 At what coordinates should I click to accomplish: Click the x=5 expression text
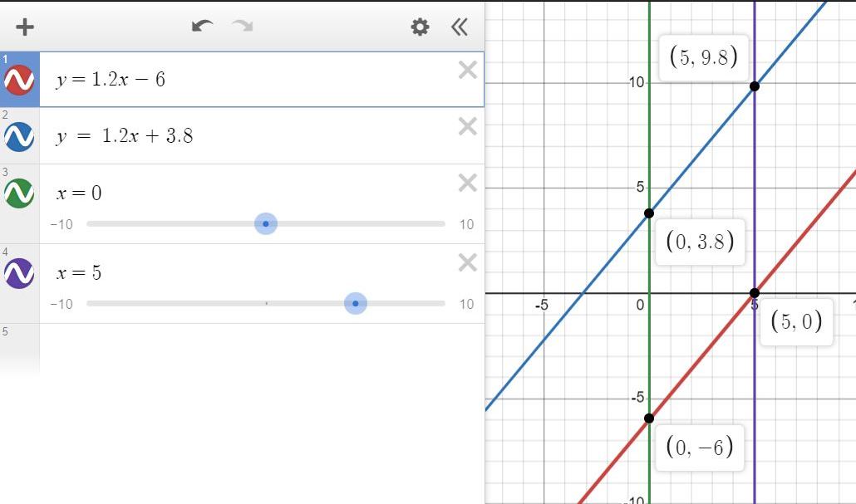(79, 272)
